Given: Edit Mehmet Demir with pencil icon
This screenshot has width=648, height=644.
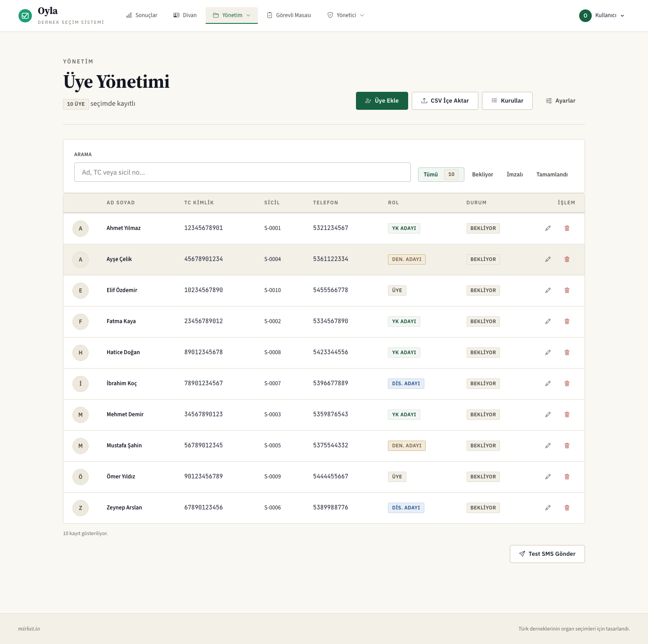Looking at the screenshot, I should point(548,414).
